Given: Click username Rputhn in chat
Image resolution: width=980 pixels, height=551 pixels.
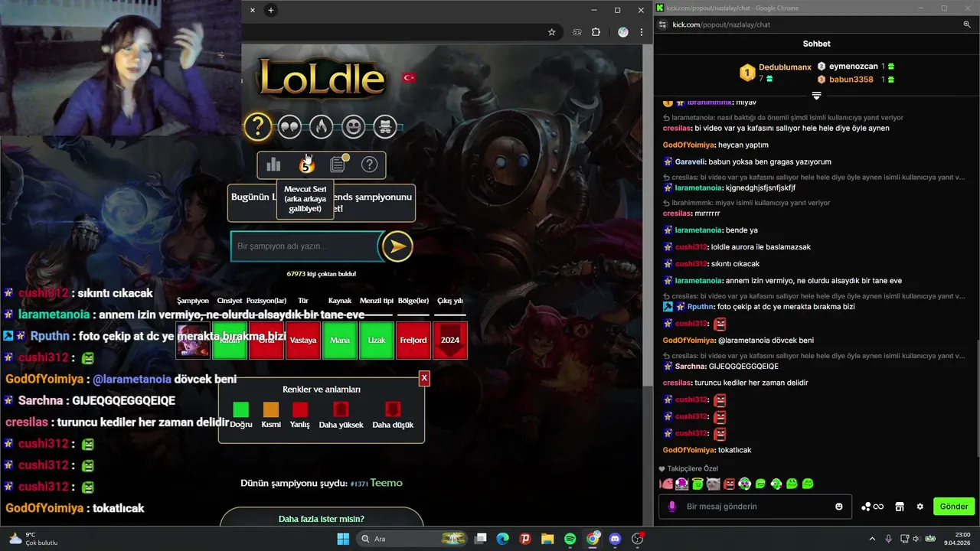Looking at the screenshot, I should tap(700, 306).
